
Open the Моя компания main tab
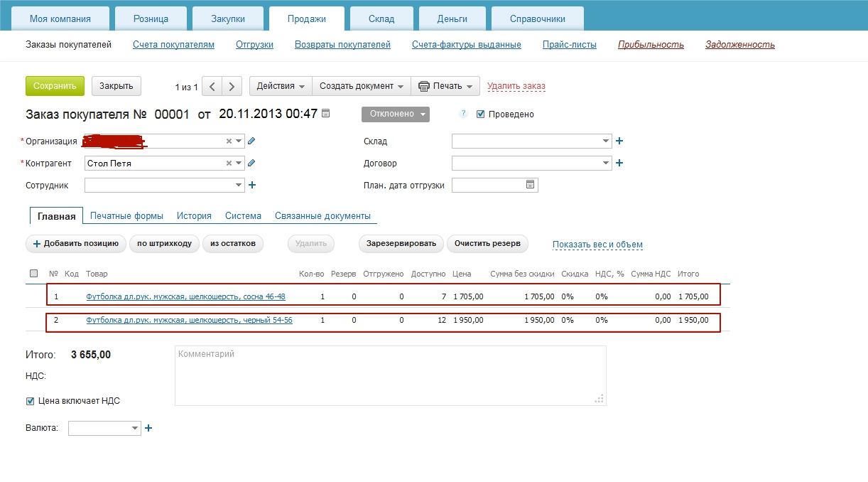tap(60, 18)
